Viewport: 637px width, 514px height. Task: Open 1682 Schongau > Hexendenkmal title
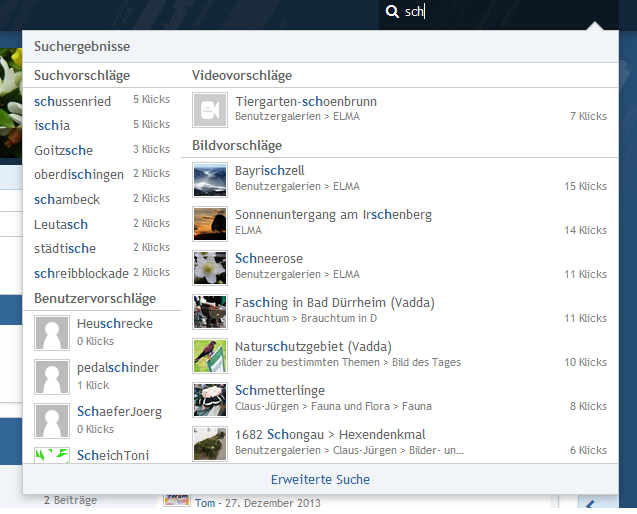pos(330,434)
